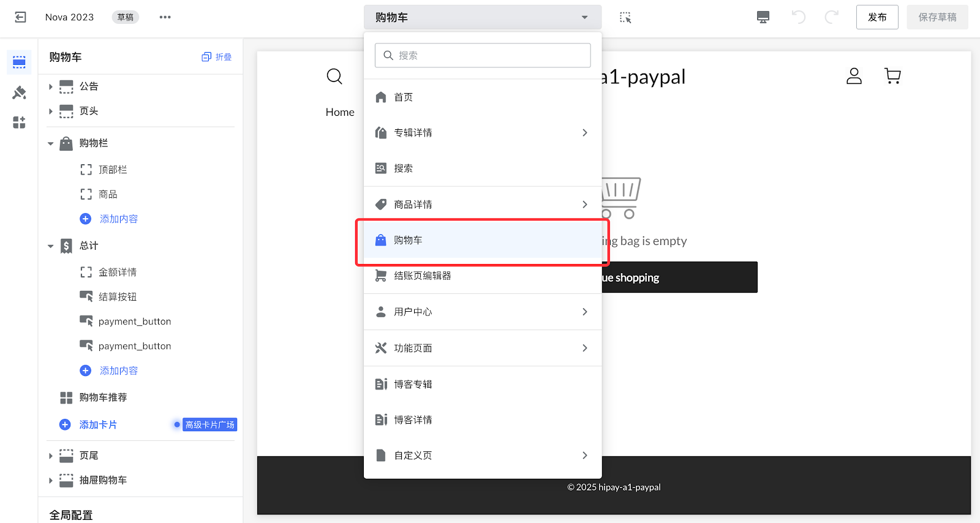Screen dimensions: 980x523
Task: Open the apps grid sidebar icon
Action: (19, 122)
